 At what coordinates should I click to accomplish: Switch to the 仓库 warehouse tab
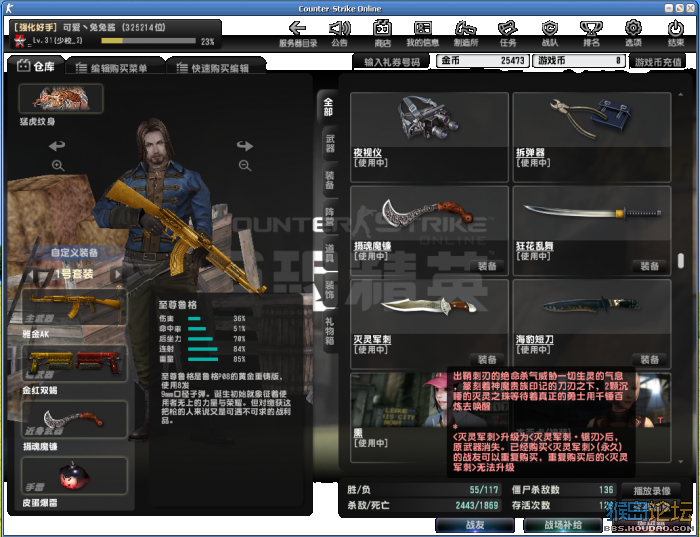(x=36, y=66)
